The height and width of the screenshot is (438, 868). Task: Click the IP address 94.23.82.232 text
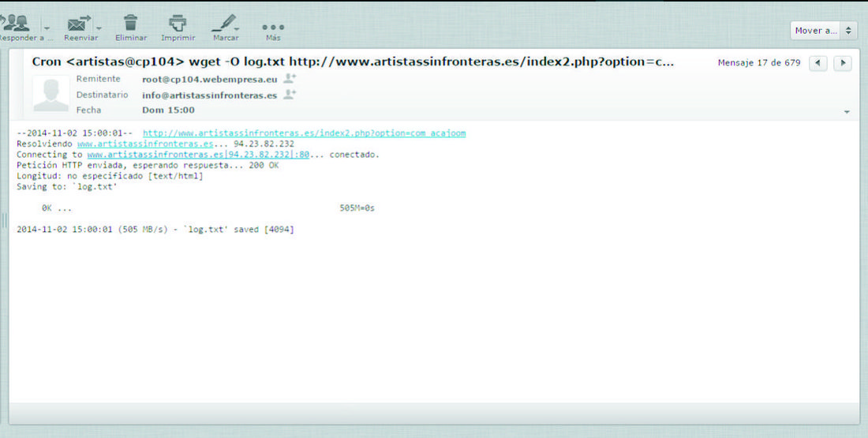(264, 144)
